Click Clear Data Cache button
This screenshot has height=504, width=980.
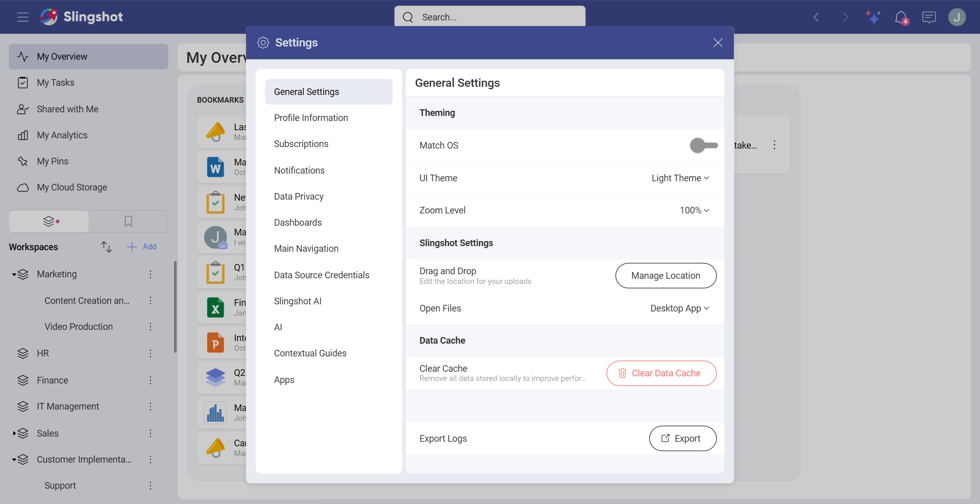coord(661,373)
